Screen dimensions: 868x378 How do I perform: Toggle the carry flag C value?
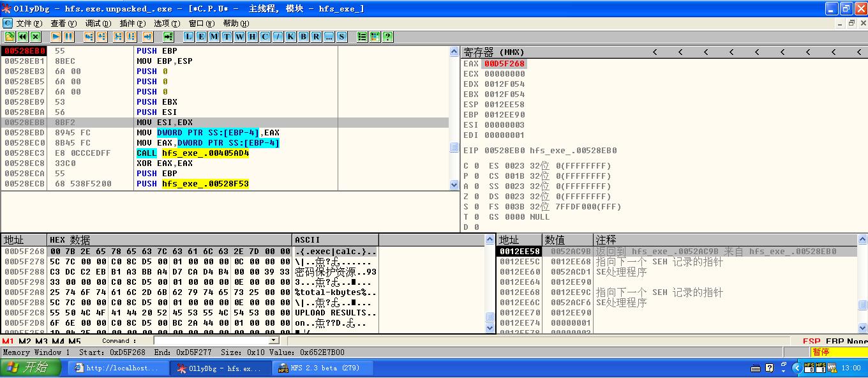point(476,166)
